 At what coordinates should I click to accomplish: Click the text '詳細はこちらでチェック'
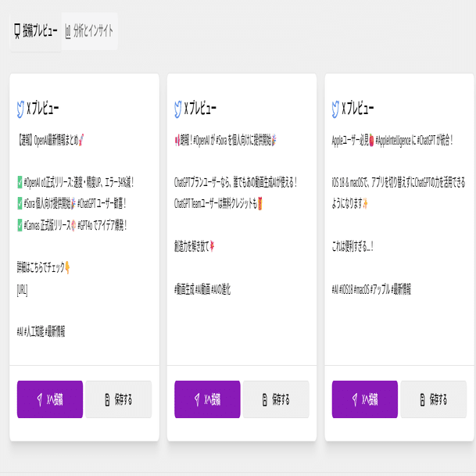41,267
